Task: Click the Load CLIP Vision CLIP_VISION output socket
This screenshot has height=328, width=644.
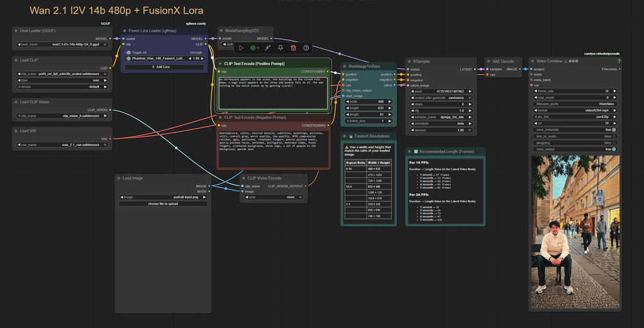Action: (110, 110)
